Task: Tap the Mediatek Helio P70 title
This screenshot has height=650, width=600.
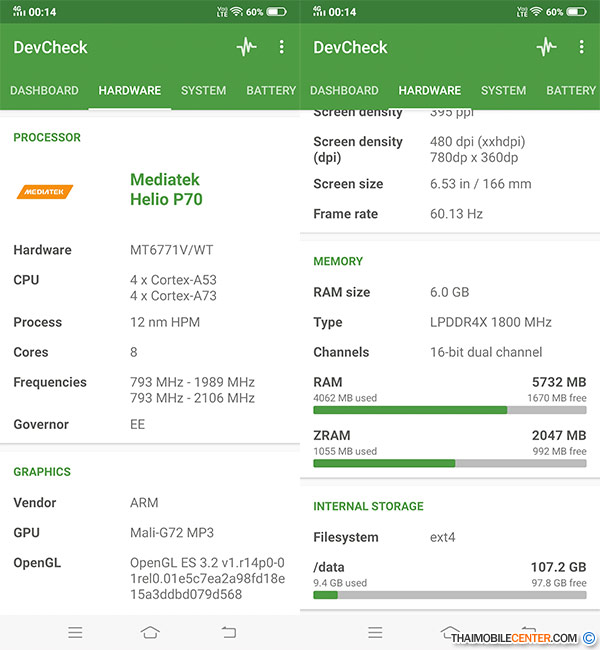Action: coord(166,189)
